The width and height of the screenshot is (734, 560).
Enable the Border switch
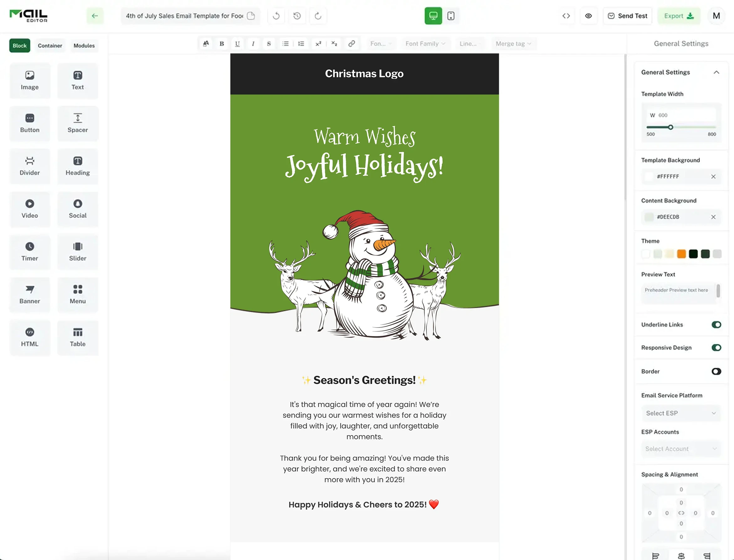[x=716, y=371]
